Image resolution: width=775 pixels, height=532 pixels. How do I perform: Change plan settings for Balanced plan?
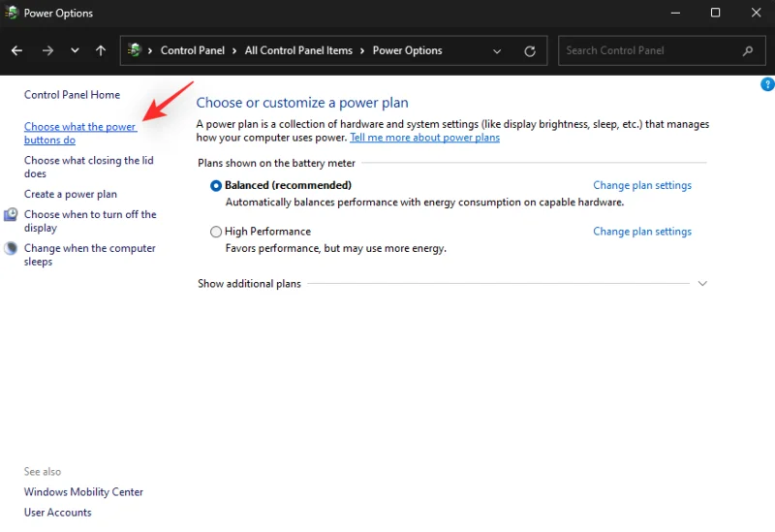(641, 185)
